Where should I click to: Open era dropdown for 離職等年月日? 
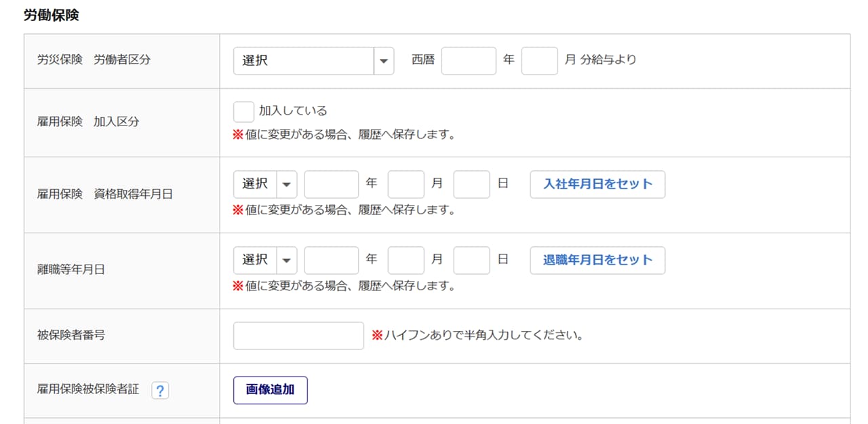tap(265, 261)
